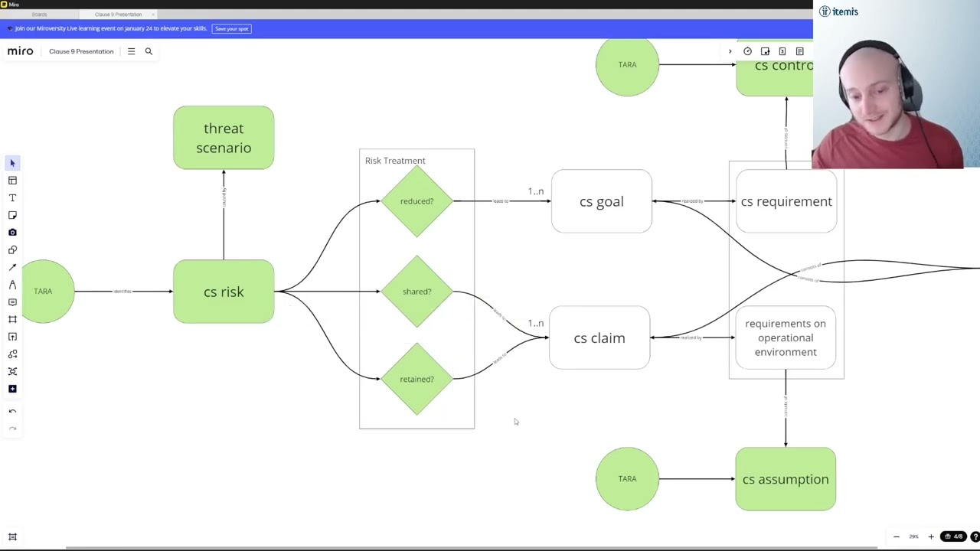This screenshot has height=551, width=980.
Task: Select the connection line arrow tool
Action: [12, 267]
